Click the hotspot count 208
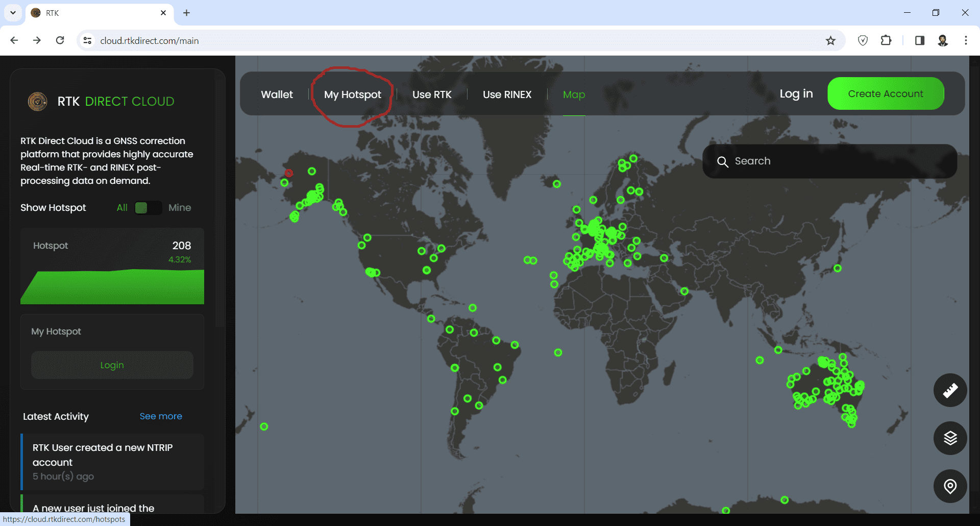Screen dimensions: 980x526 point(182,246)
